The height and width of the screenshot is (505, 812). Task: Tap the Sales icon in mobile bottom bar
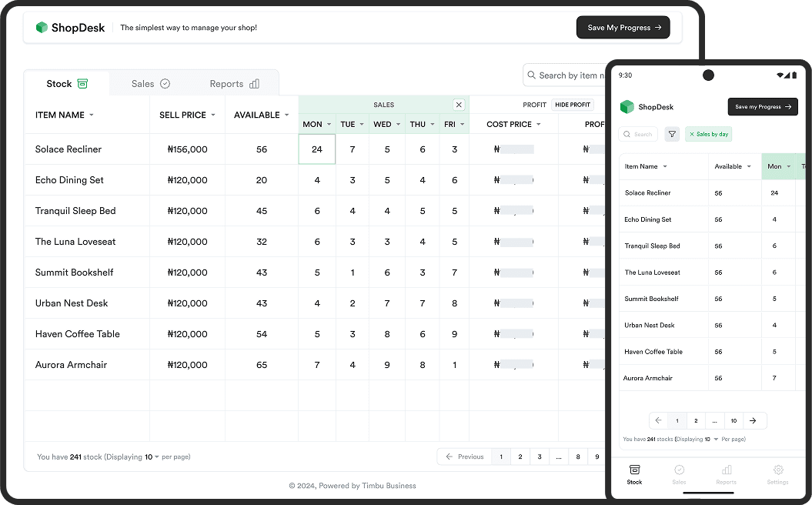[679, 470]
